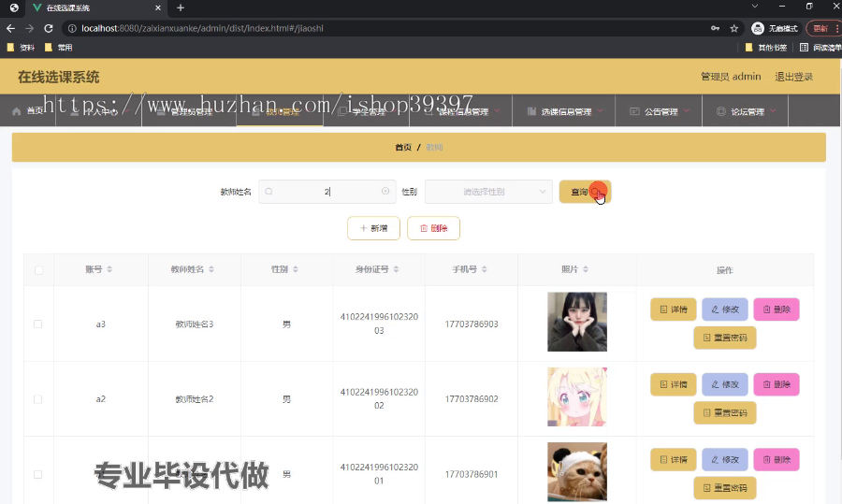Click the 查询 search button
This screenshot has height=504, width=842.
click(585, 192)
